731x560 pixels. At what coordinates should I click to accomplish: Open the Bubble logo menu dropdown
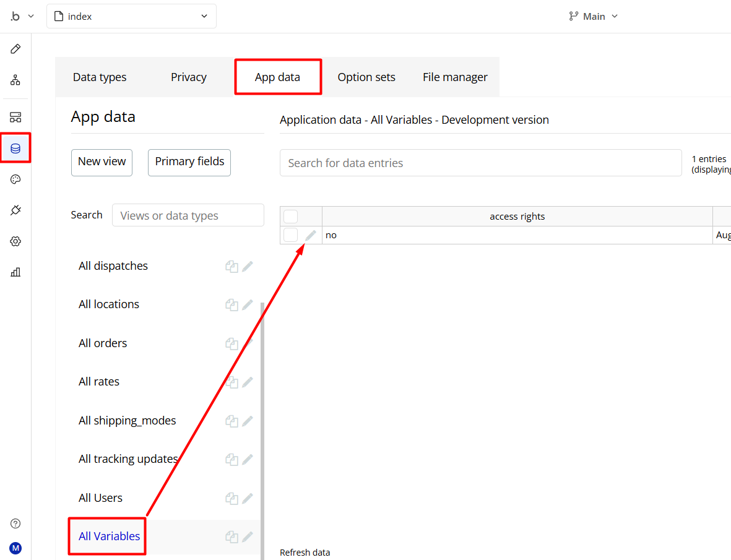pyautogui.click(x=22, y=17)
